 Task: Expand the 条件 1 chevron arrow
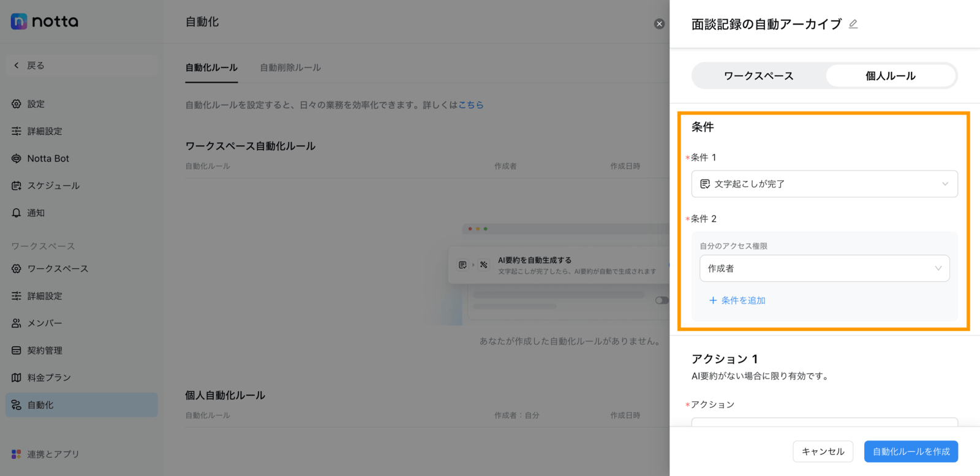[945, 184]
